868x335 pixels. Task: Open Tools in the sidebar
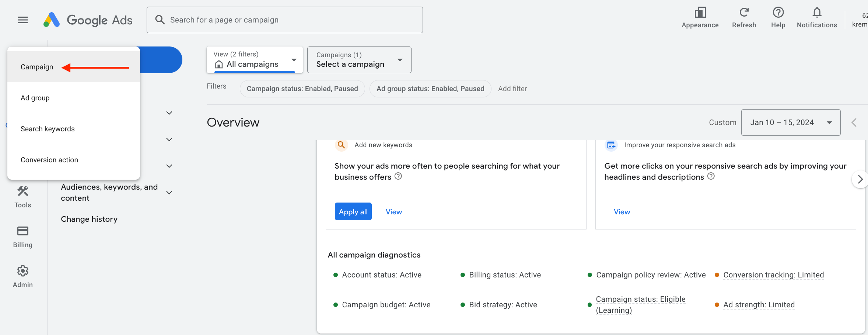click(x=23, y=197)
